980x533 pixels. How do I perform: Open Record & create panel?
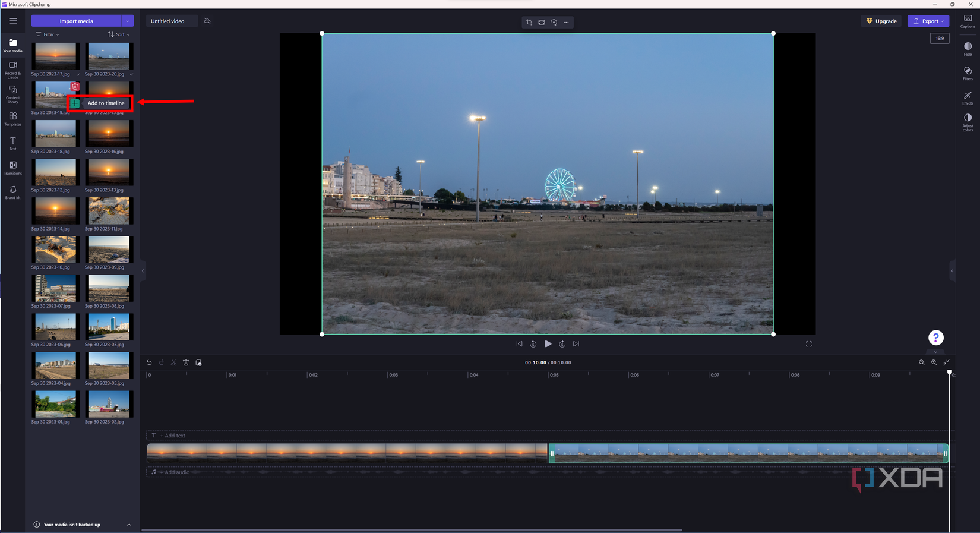[12, 70]
